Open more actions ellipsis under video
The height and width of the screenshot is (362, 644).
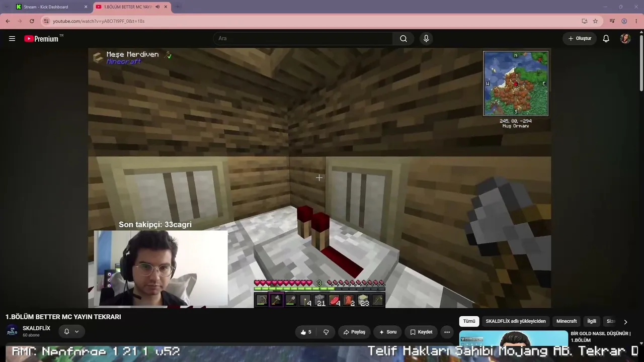tap(447, 332)
